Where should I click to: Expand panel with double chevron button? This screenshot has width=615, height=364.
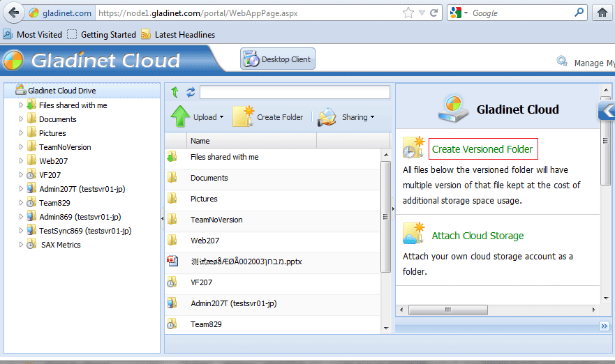(604, 326)
